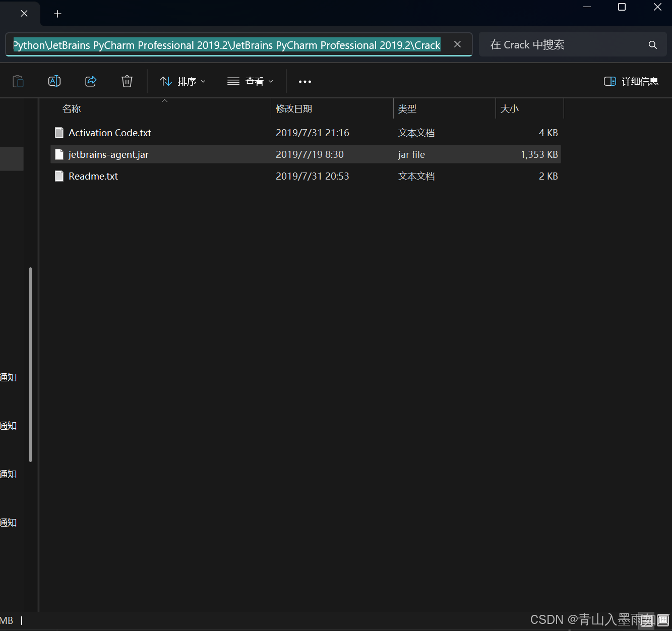
Task: Click the date 2019/7/19 8:30
Action: point(310,154)
